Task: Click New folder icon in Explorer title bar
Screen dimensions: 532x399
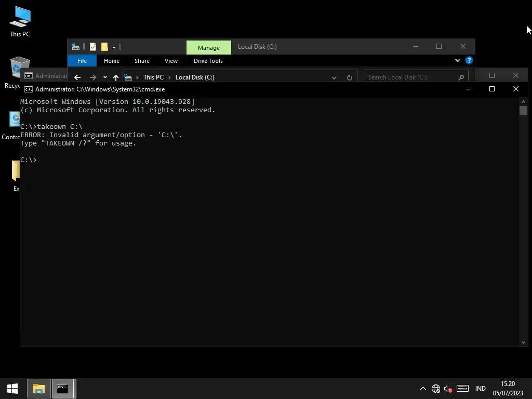Action: [x=104, y=47]
